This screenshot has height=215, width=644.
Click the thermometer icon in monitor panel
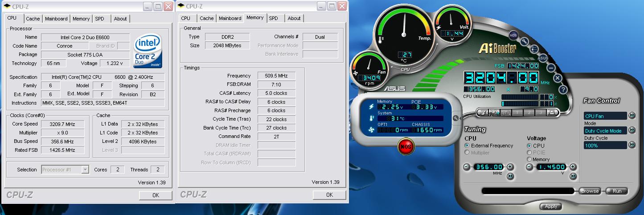coord(372,118)
